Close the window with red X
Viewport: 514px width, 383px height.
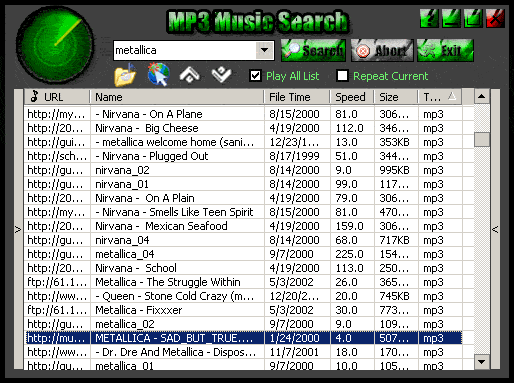[x=495, y=18]
